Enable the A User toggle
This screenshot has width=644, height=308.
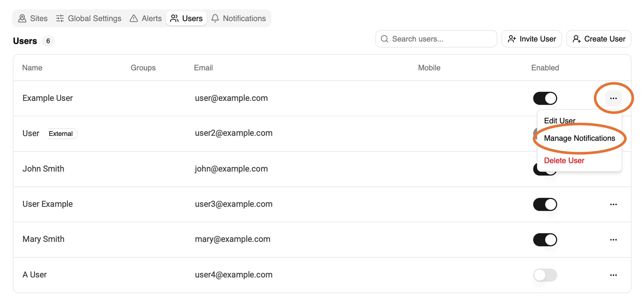pos(545,275)
